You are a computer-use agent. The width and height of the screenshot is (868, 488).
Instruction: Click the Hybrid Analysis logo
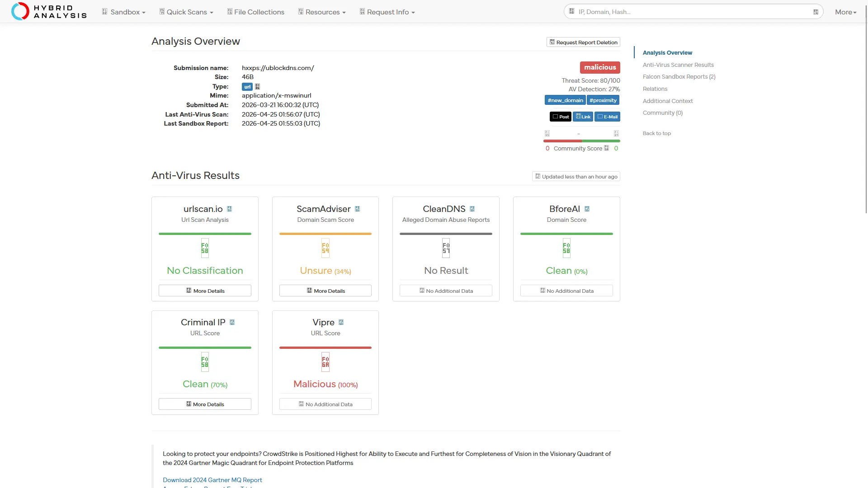[x=49, y=11]
